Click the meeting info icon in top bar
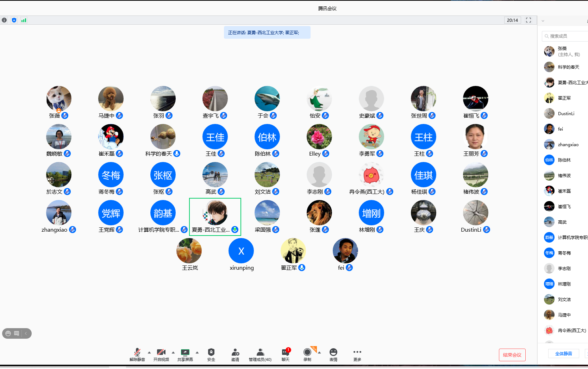The image size is (588, 369). point(4,20)
